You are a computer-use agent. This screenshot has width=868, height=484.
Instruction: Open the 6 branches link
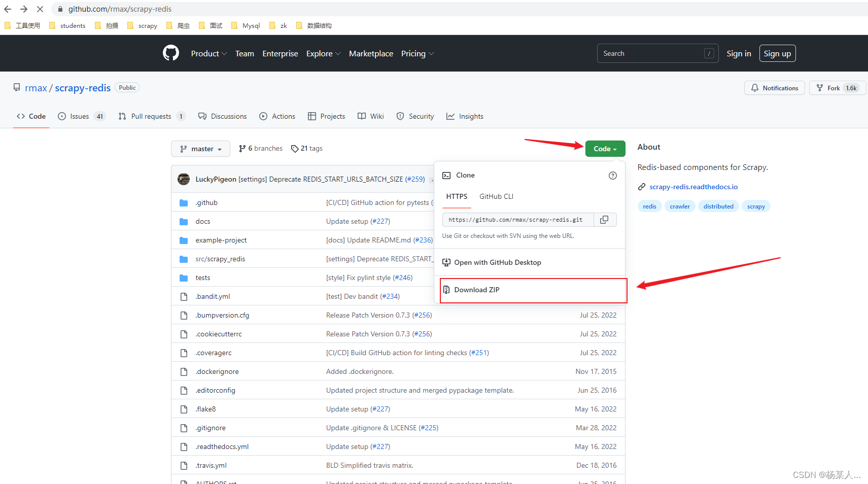(261, 149)
